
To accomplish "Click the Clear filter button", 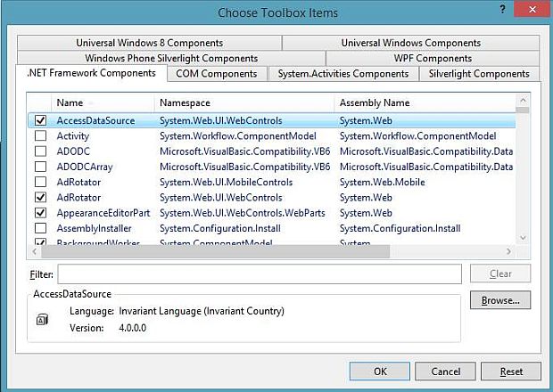I will 500,274.
